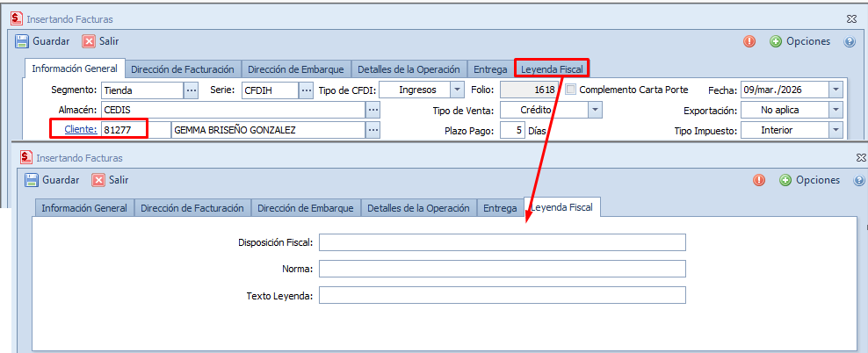
Task: Open the Serie lookup ellipsis button
Action: pyautogui.click(x=306, y=90)
